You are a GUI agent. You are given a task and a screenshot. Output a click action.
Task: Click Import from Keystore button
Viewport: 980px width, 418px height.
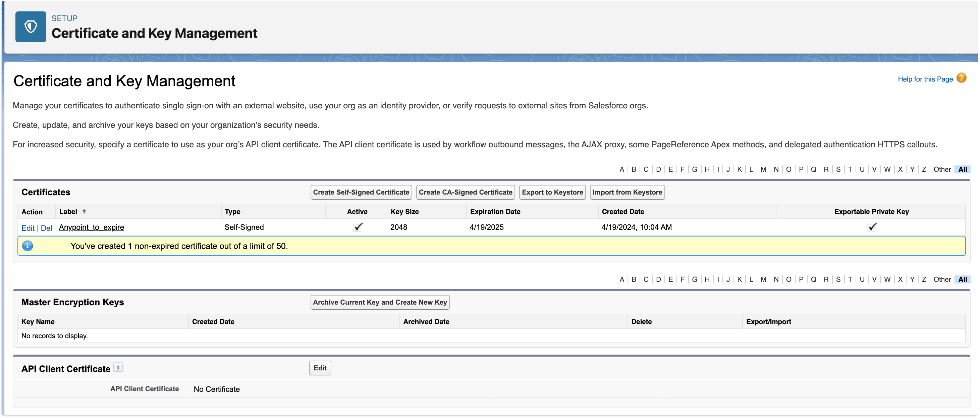pyautogui.click(x=627, y=192)
